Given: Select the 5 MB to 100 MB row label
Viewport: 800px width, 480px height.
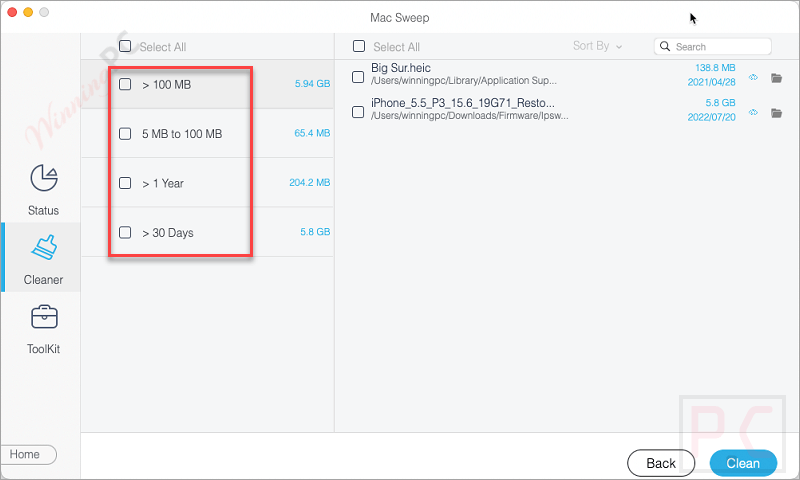Looking at the screenshot, I should click(x=182, y=134).
